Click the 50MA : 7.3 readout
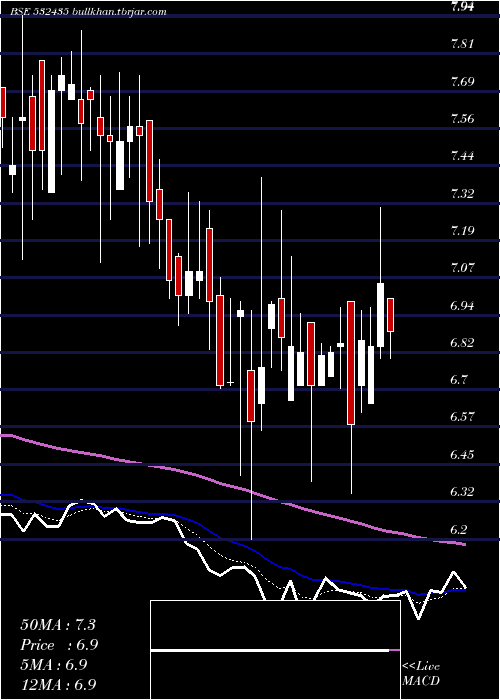 pos(58,625)
